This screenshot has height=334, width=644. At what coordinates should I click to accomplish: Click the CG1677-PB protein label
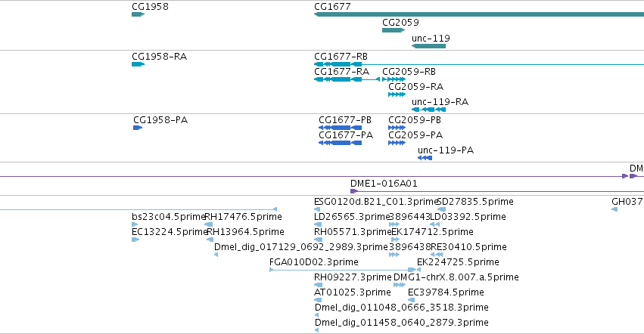point(345,120)
